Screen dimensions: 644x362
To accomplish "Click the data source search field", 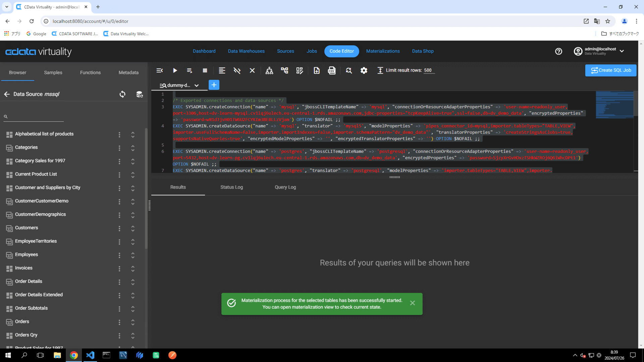I will (35, 116).
